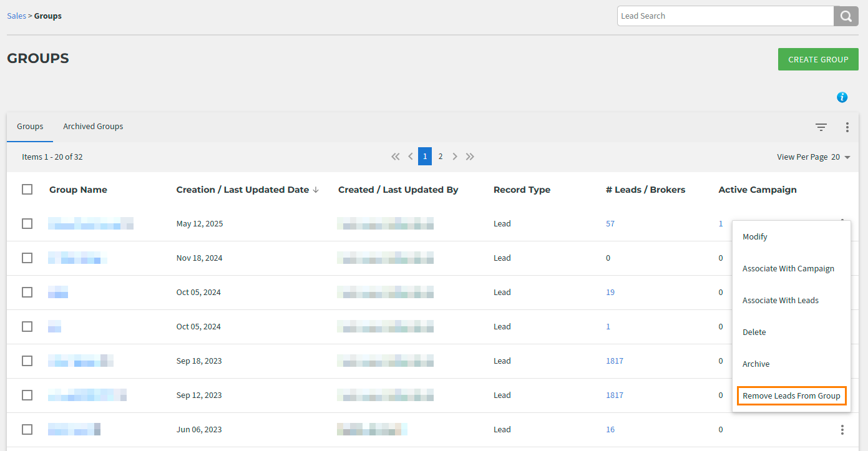This screenshot has height=451, width=868.
Task: Check the Sep 18, 2023 group row
Action: pos(27,361)
